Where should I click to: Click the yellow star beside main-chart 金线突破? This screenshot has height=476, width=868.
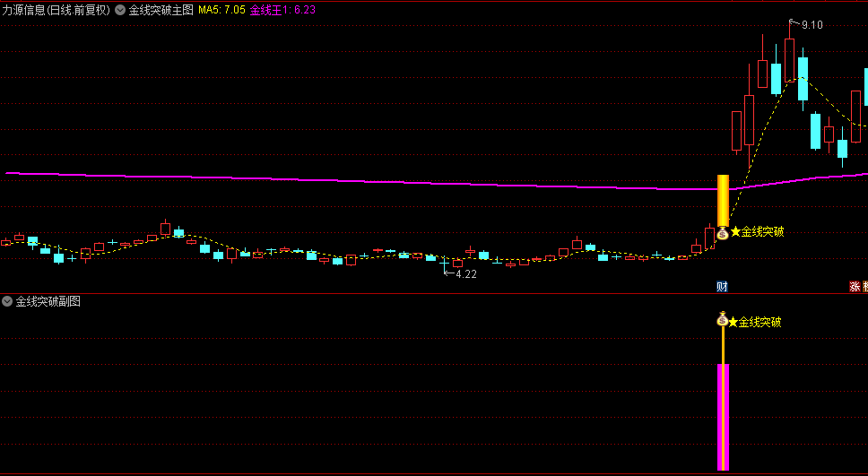(x=735, y=232)
